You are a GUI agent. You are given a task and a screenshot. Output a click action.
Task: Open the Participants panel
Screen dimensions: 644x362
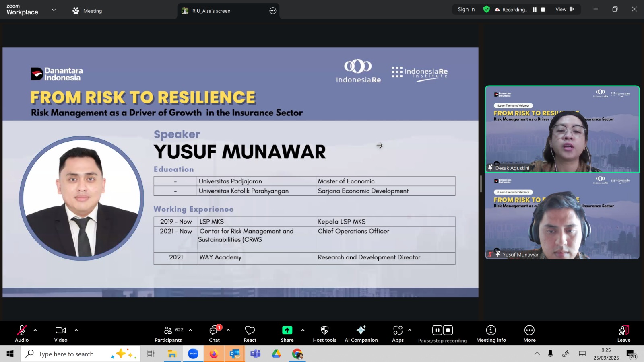tap(168, 334)
